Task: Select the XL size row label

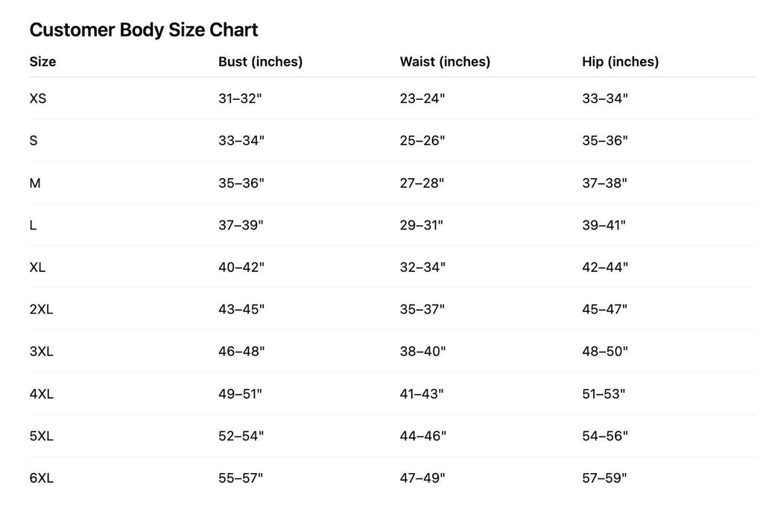Action: [x=37, y=267]
